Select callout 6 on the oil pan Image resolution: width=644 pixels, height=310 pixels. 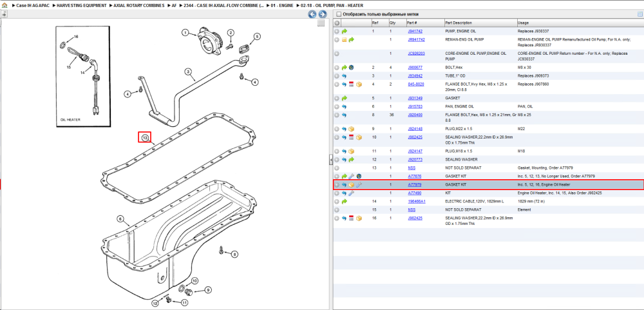coord(120,219)
